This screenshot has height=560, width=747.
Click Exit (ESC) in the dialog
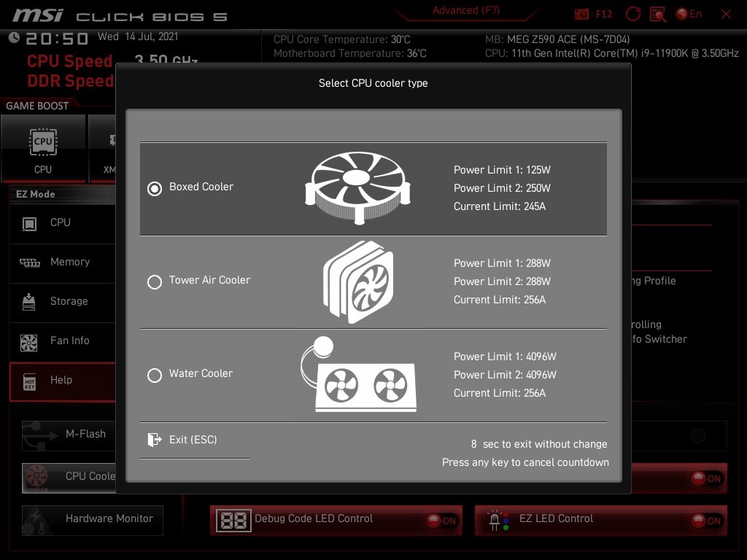tap(193, 440)
